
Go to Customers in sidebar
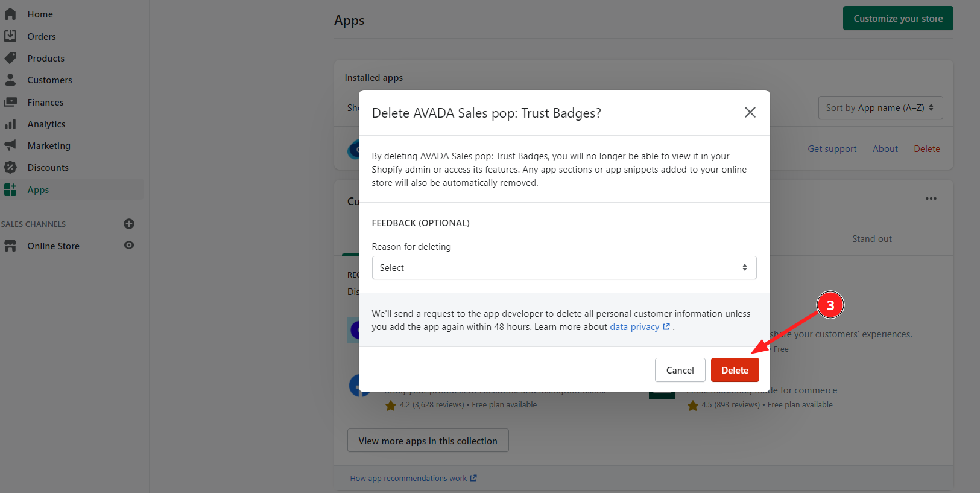pyautogui.click(x=49, y=80)
